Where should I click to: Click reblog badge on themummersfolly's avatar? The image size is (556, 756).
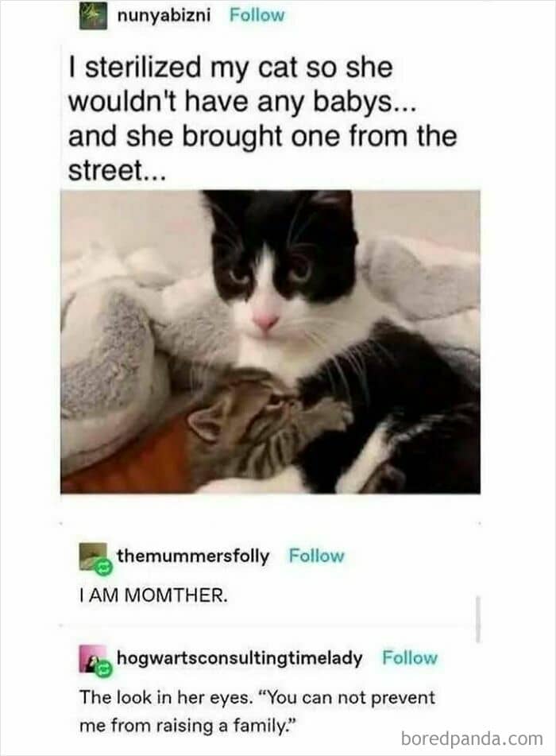[x=102, y=567]
